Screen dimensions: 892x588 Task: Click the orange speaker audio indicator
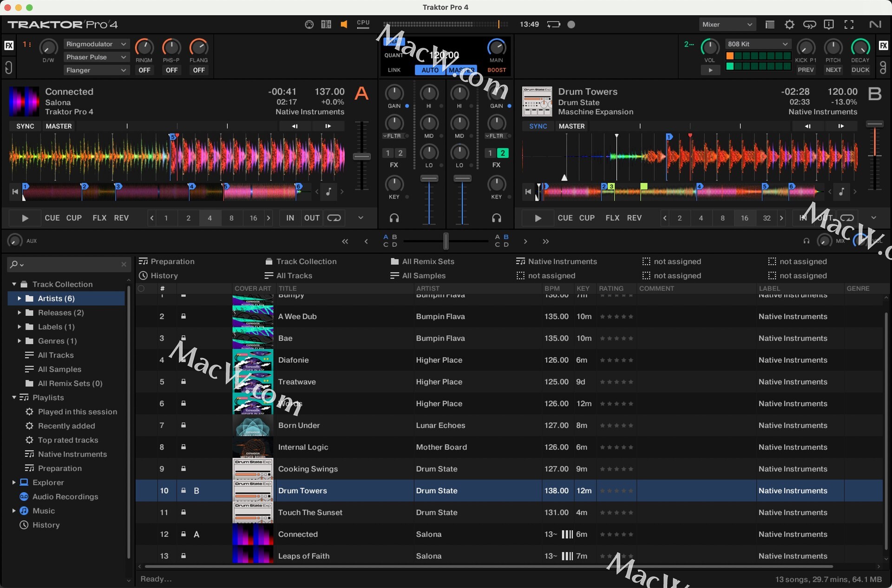tap(344, 25)
